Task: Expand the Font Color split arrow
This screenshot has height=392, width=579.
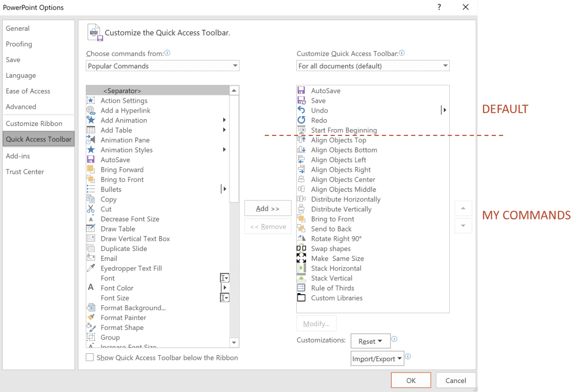Action: [x=224, y=287]
